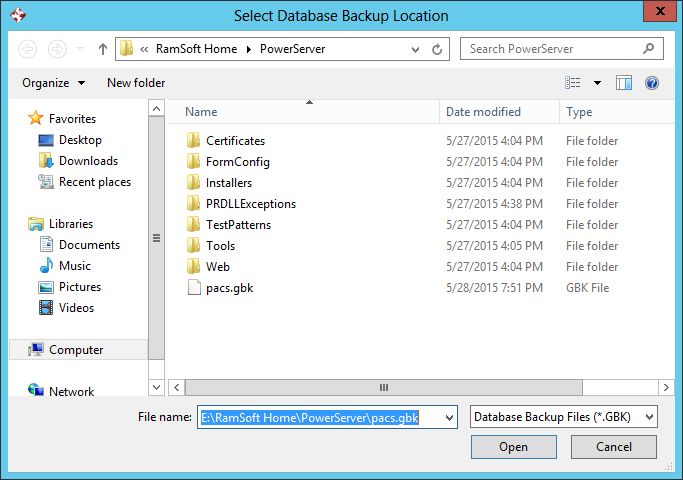The width and height of the screenshot is (683, 480).
Task: Open the Certificates folder
Action: tap(235, 141)
